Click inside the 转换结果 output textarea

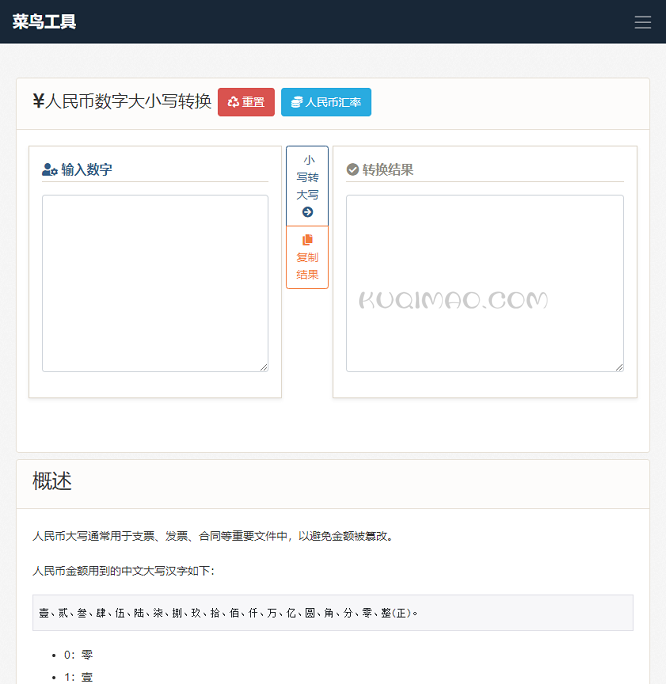[485, 284]
